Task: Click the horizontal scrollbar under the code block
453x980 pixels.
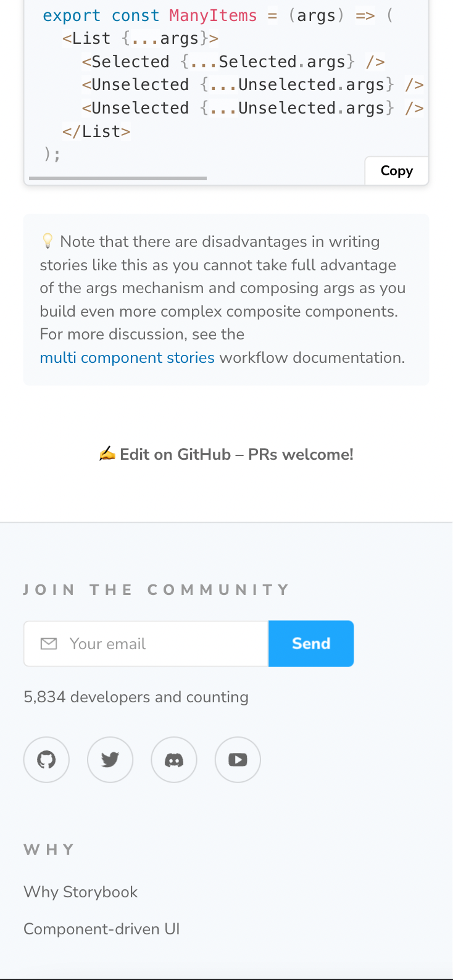Action: coord(117,178)
